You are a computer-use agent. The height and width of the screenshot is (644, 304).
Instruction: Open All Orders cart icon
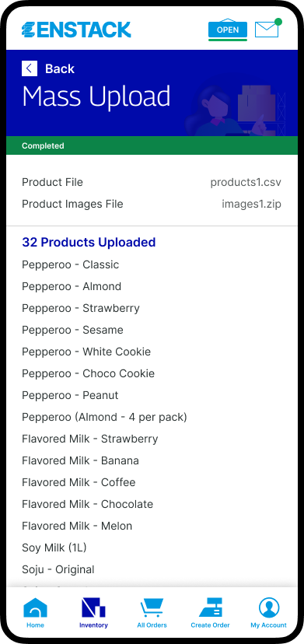pos(152,608)
